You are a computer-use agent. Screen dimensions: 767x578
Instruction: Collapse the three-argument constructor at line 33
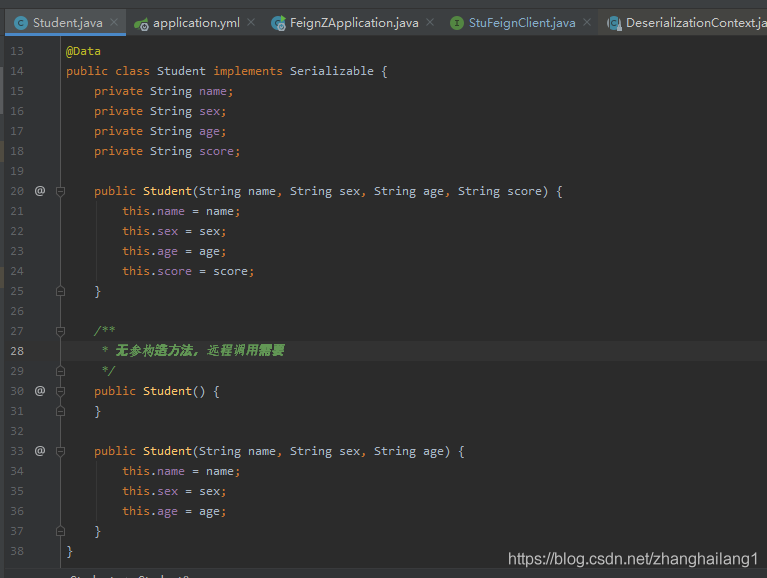pos(61,450)
